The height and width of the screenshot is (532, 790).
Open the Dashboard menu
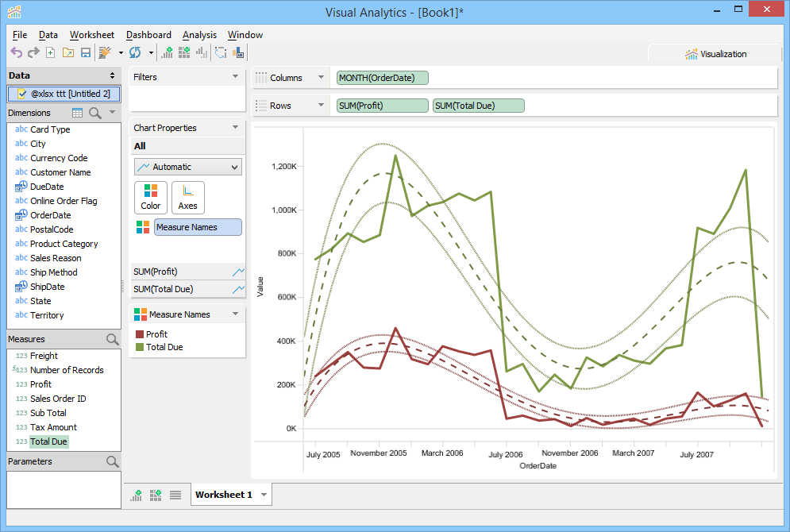[148, 35]
